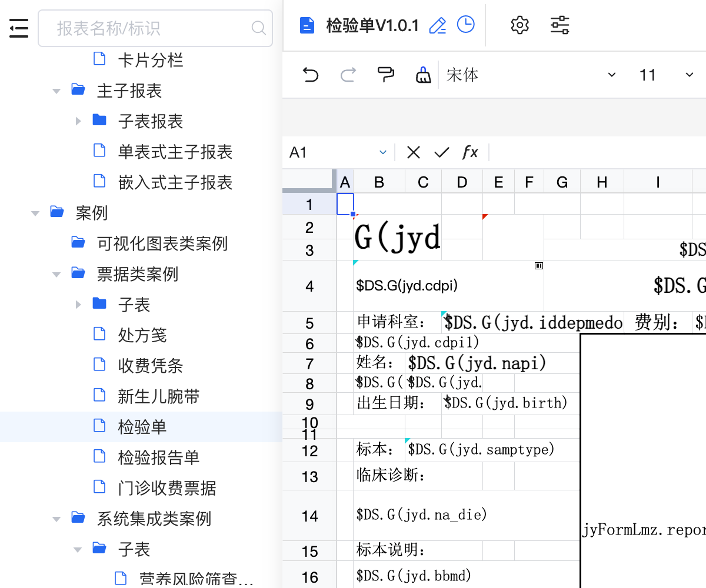The width and height of the screenshot is (706, 588).
Task: Open the 宋体 font dropdown
Action: (531, 75)
